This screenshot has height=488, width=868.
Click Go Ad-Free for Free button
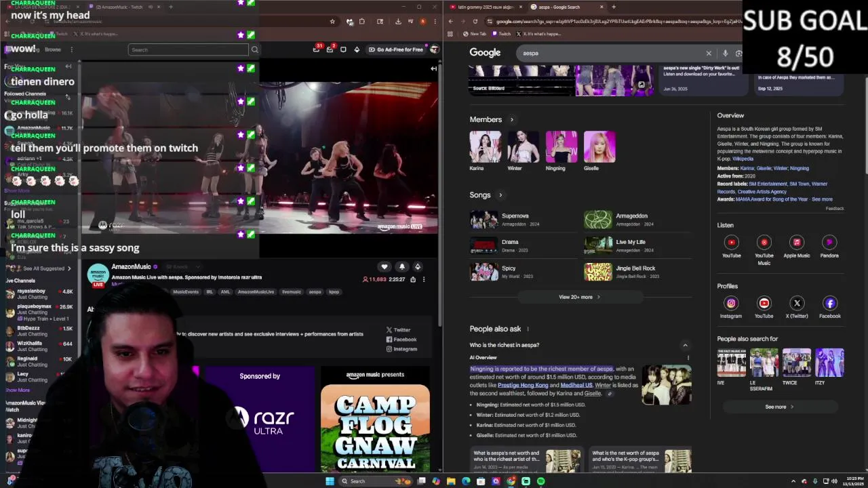pos(395,49)
